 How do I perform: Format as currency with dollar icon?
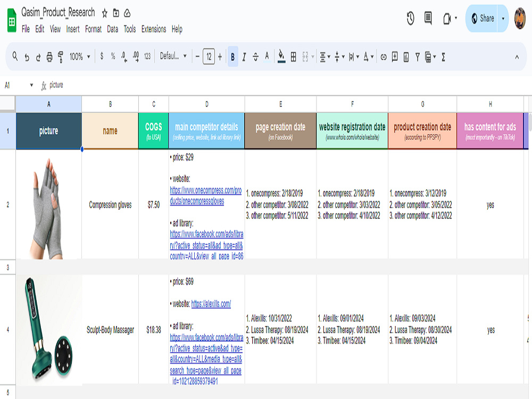(102, 56)
